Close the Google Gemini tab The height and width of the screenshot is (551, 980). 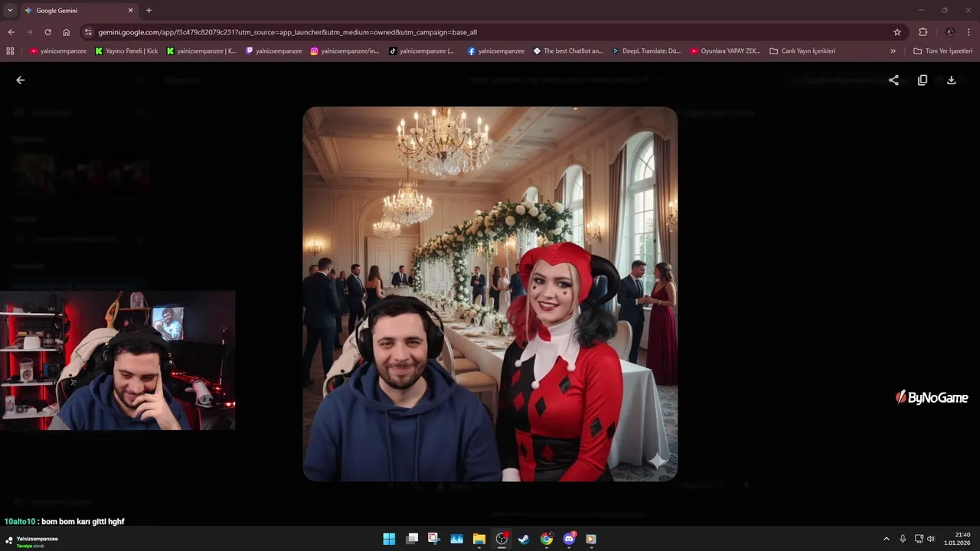(x=130, y=11)
